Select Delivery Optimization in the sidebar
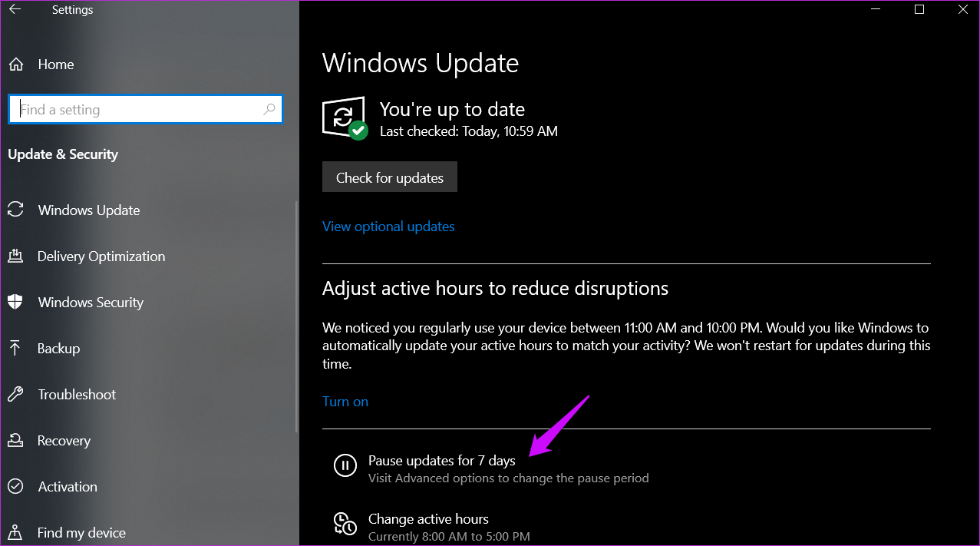The width and height of the screenshot is (980, 546). click(x=101, y=256)
